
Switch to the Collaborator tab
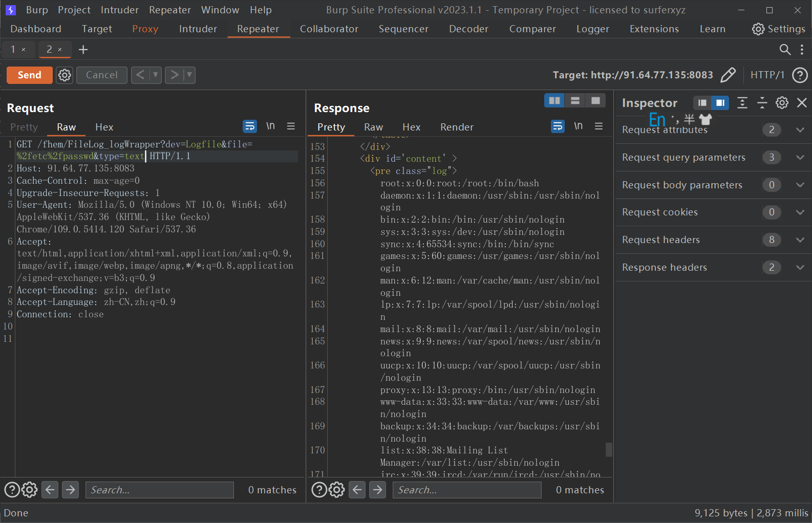coord(329,29)
